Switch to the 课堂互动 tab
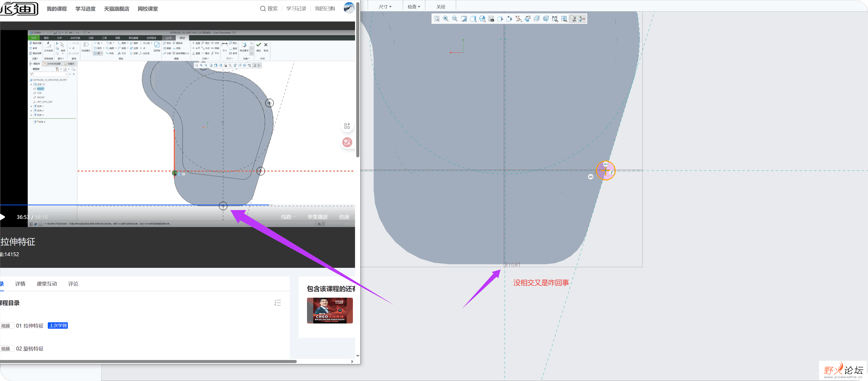This screenshot has width=868, height=381. 47,284
